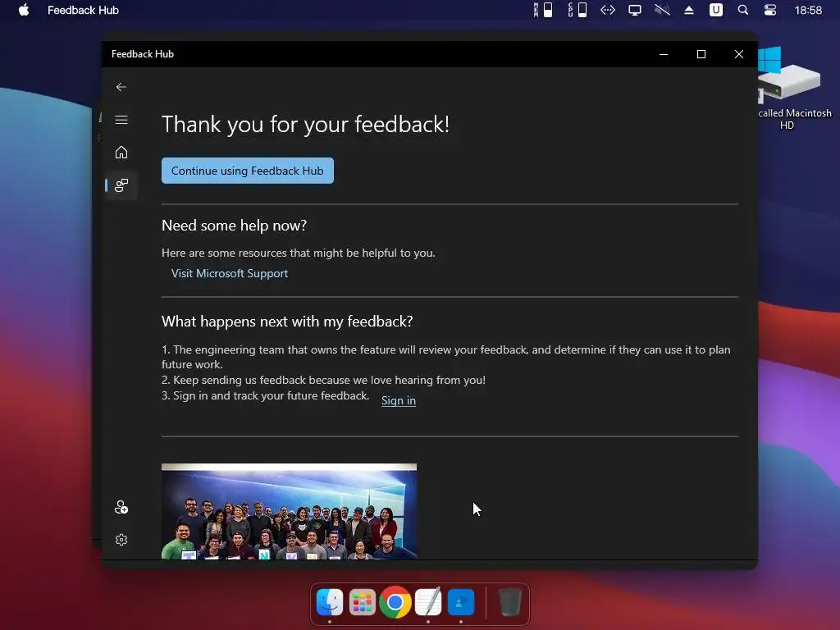This screenshot has width=840, height=630.
Task: Open the hamburger navigation menu
Action: pyautogui.click(x=121, y=120)
